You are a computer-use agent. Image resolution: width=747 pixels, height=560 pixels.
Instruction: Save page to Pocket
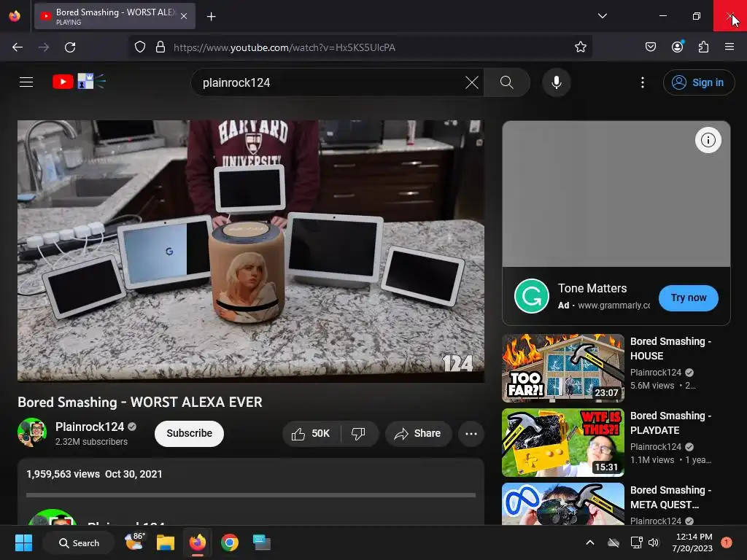[x=650, y=47]
